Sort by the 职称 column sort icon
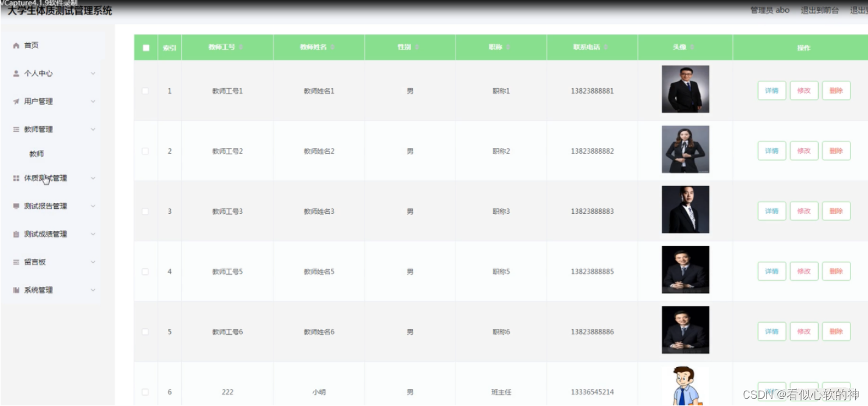Screen dimensions: 868x406 coord(509,47)
